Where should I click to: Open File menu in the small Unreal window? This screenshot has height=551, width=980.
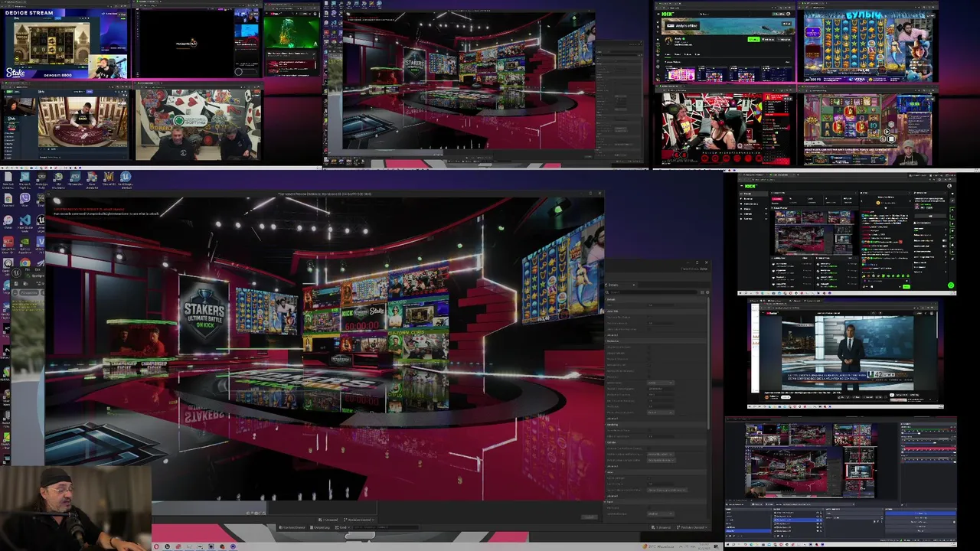pyautogui.click(x=28, y=270)
